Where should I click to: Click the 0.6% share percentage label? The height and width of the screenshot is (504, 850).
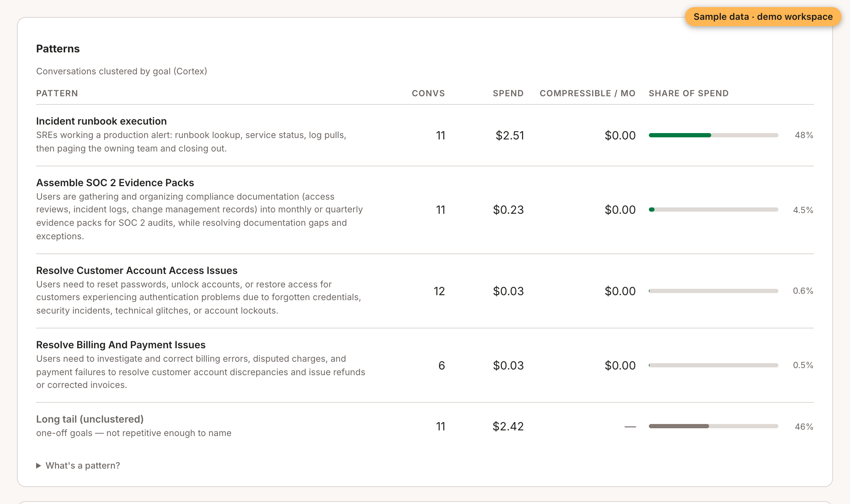click(x=803, y=291)
